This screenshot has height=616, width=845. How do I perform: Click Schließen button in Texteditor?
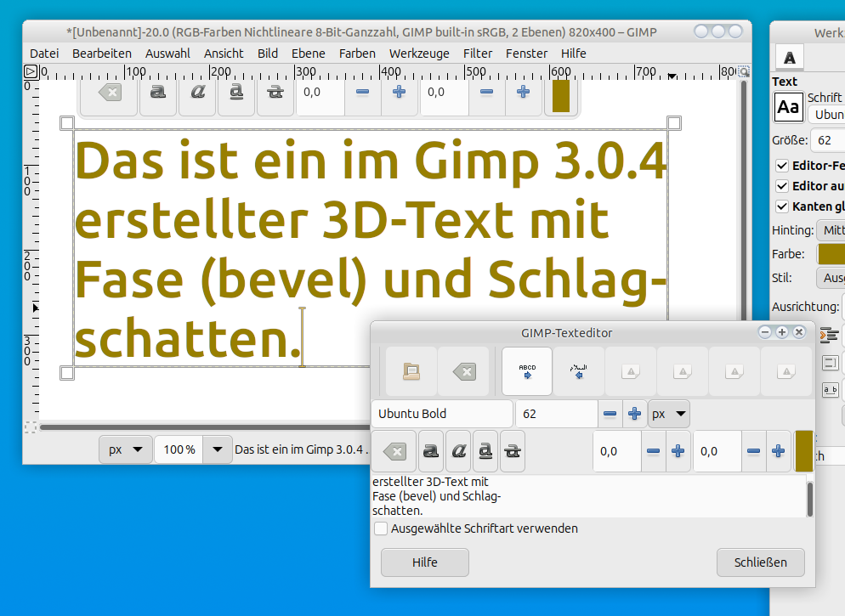tap(760, 562)
